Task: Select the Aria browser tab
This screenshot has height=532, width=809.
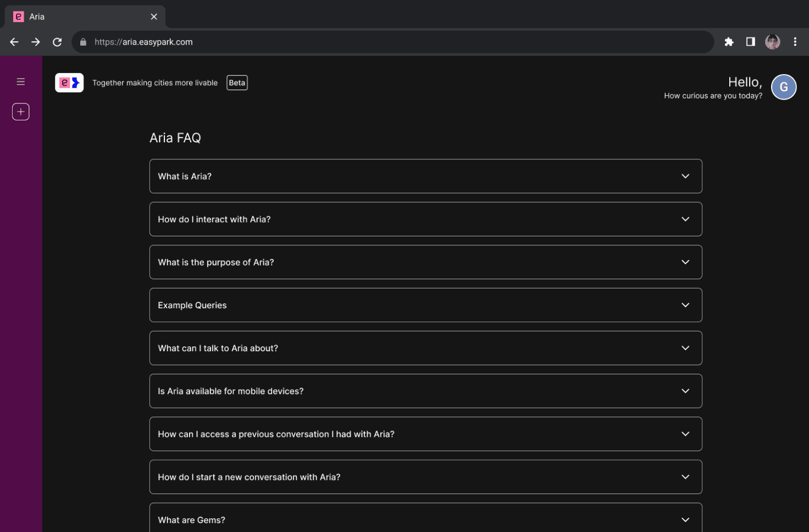Action: click(85, 16)
